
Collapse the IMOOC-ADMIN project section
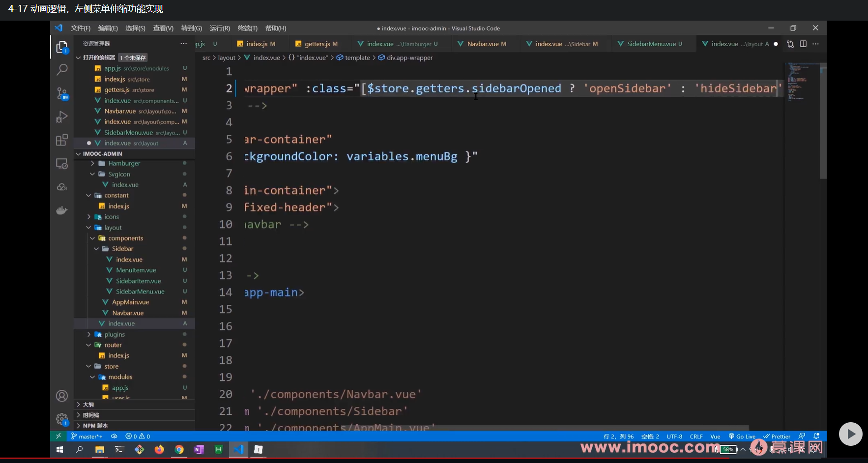point(78,154)
